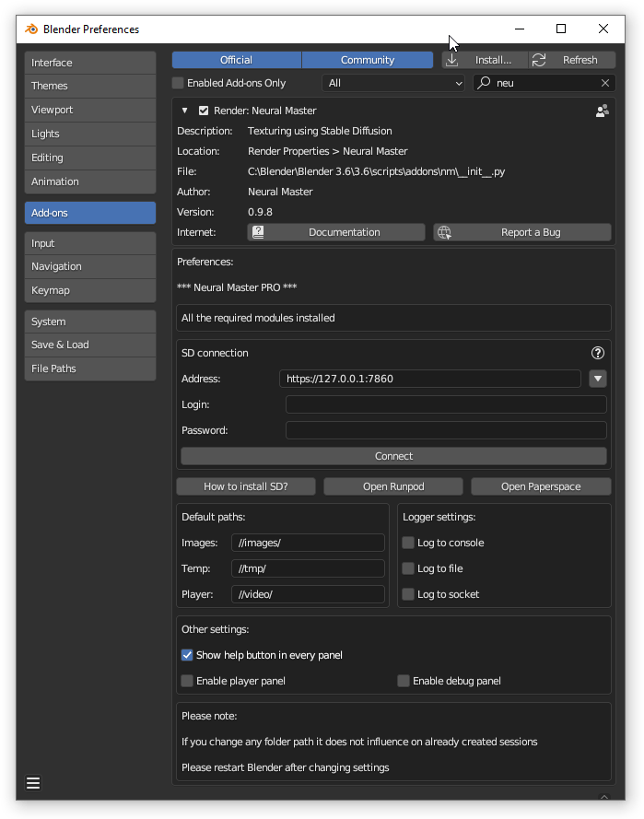
Task: Enable Log to socket
Action: coord(408,594)
